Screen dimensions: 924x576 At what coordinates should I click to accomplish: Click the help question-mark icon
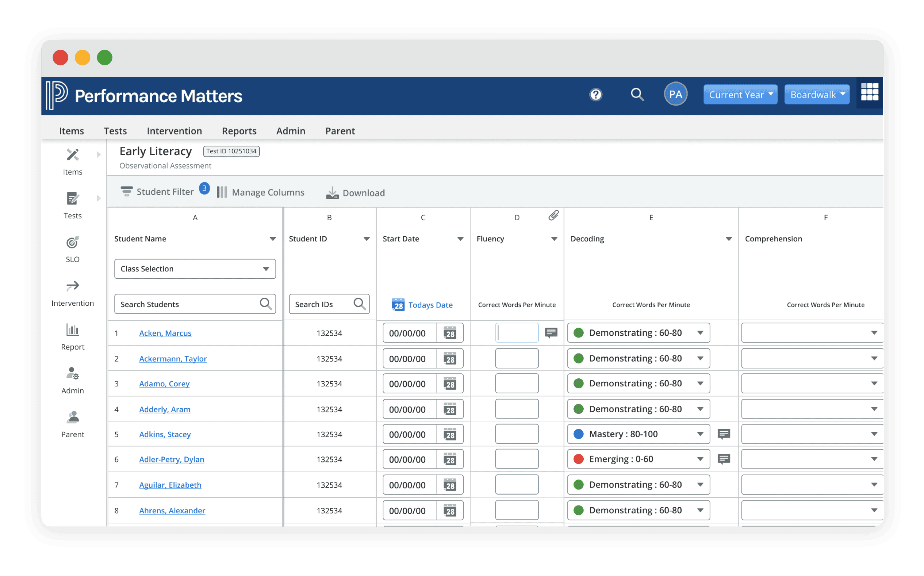point(596,95)
